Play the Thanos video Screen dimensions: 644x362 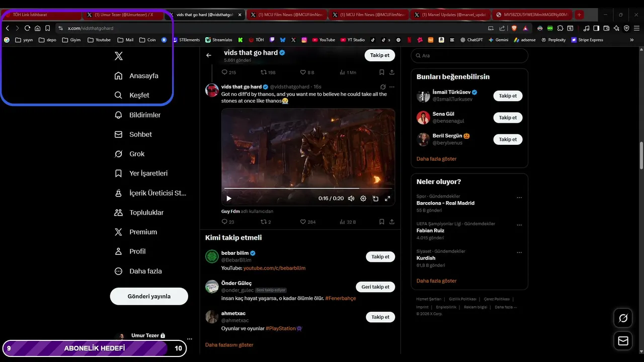pyautogui.click(x=229, y=199)
